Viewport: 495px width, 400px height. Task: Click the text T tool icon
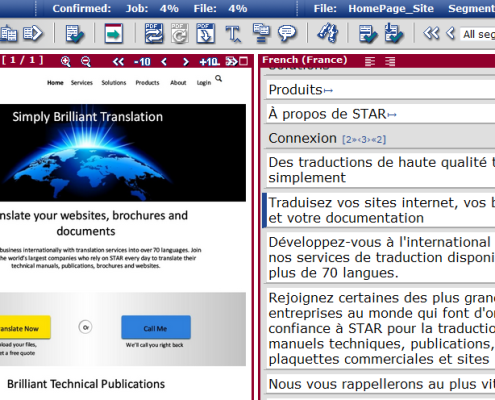coord(233,34)
